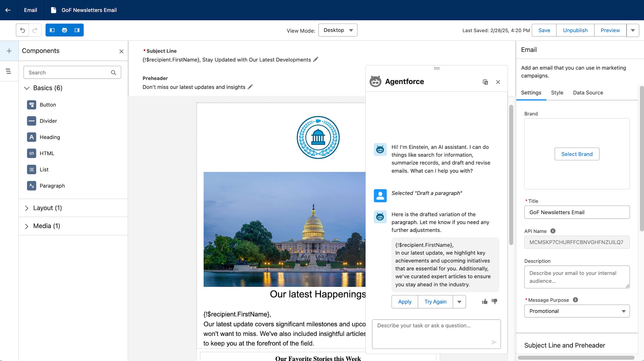Screen dimensions: 644x361
Task: Toggle the Agentforce panel toolbar icon
Action: [64, 30]
